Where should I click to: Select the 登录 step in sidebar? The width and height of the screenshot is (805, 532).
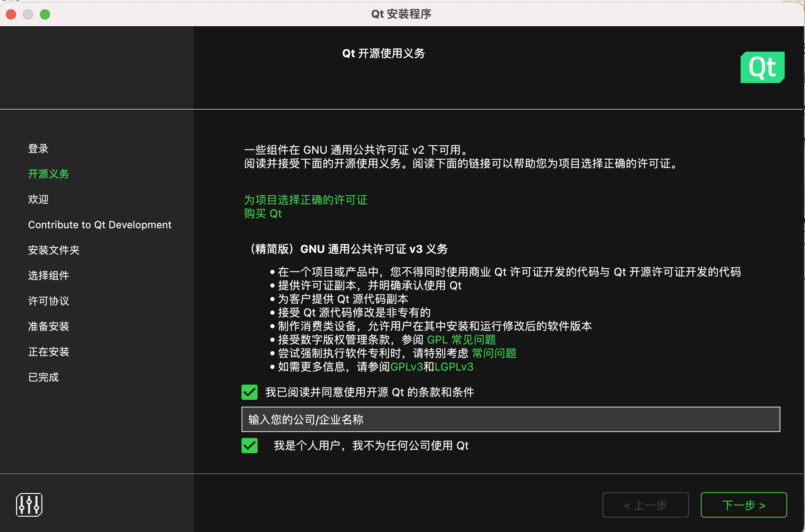tap(38, 149)
